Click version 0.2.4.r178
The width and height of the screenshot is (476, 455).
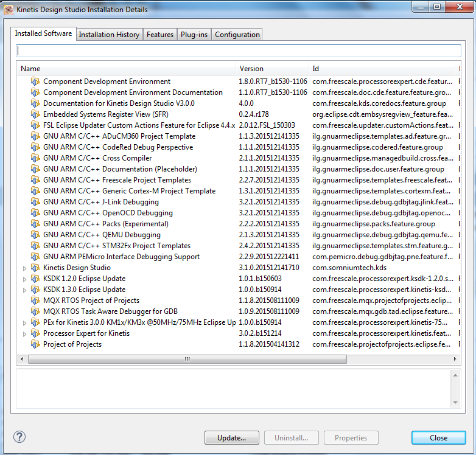(x=254, y=114)
